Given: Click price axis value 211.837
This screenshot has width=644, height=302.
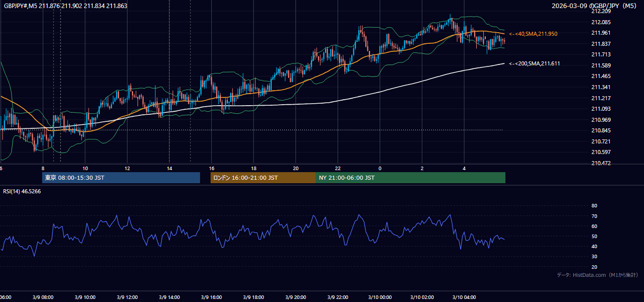Looking at the screenshot, I should [x=601, y=44].
